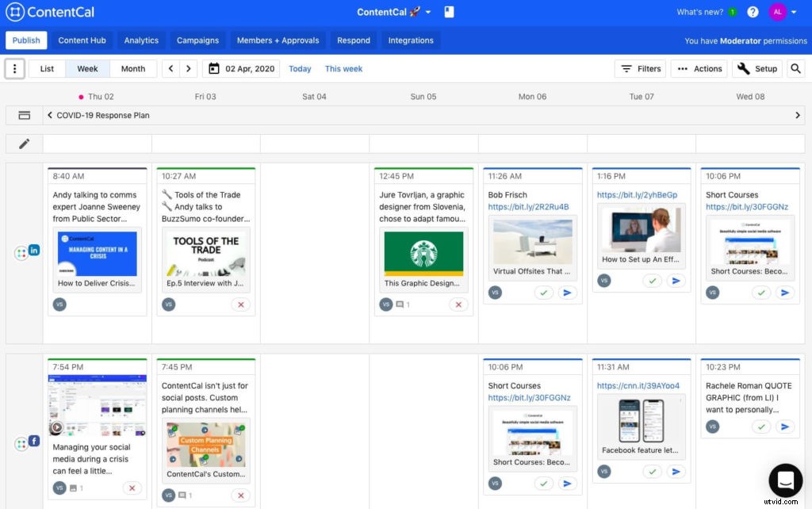The width and height of the screenshot is (812, 509).
Task: Open the Filters panel
Action: pos(640,68)
